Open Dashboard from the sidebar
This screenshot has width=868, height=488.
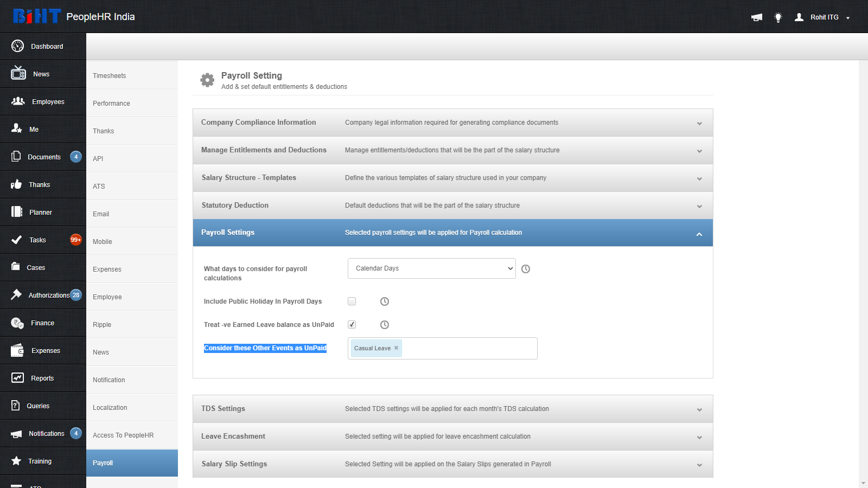click(43, 47)
